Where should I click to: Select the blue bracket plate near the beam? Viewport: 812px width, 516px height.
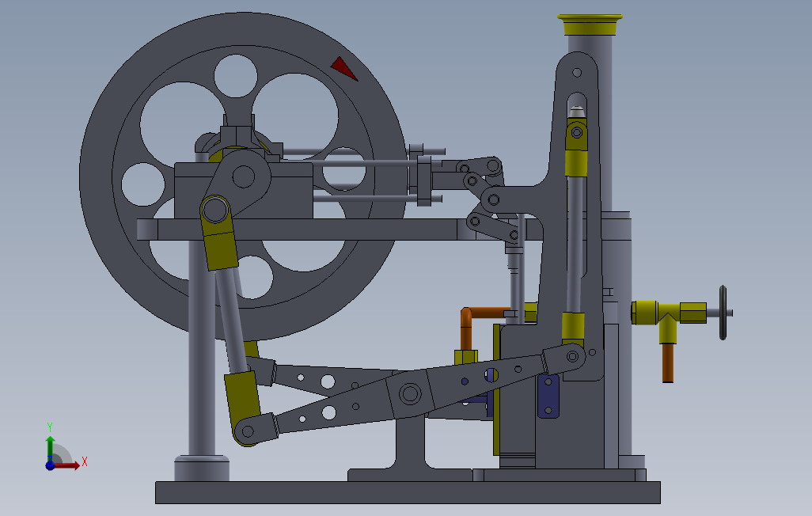point(548,396)
